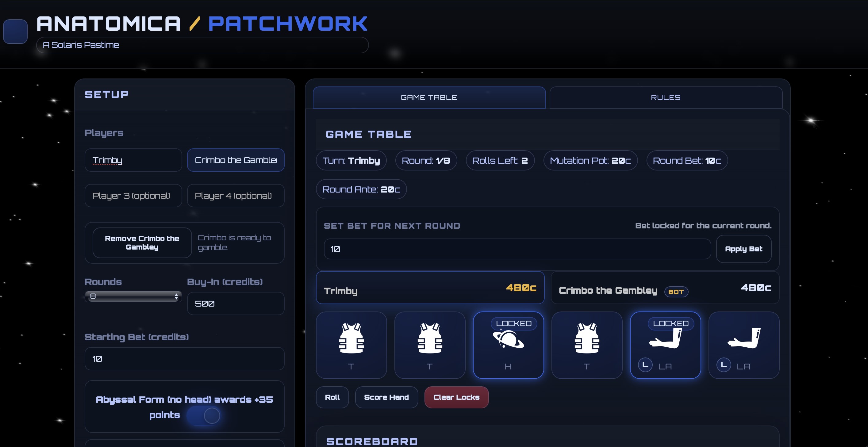The width and height of the screenshot is (868, 447).
Task: Click the Rounds selector stepper arrows
Action: (x=176, y=296)
